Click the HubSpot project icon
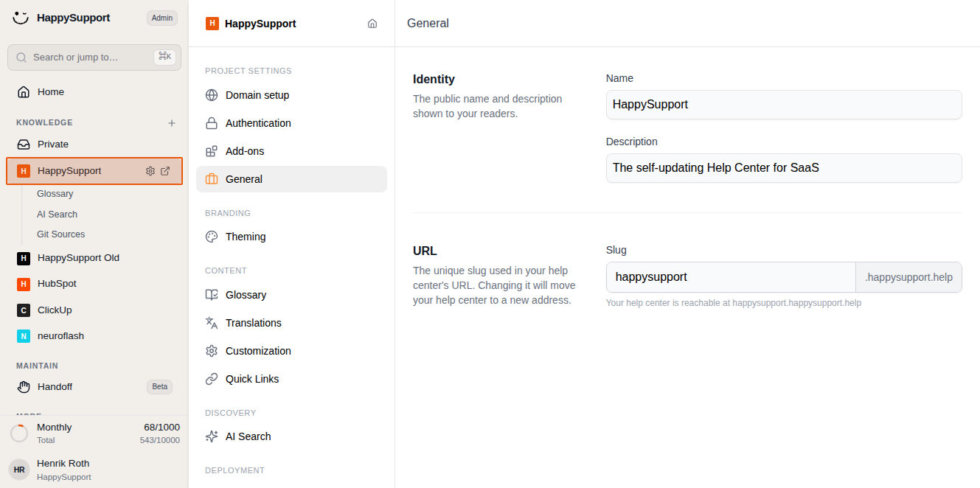The width and height of the screenshot is (980, 488). pyautogui.click(x=24, y=284)
